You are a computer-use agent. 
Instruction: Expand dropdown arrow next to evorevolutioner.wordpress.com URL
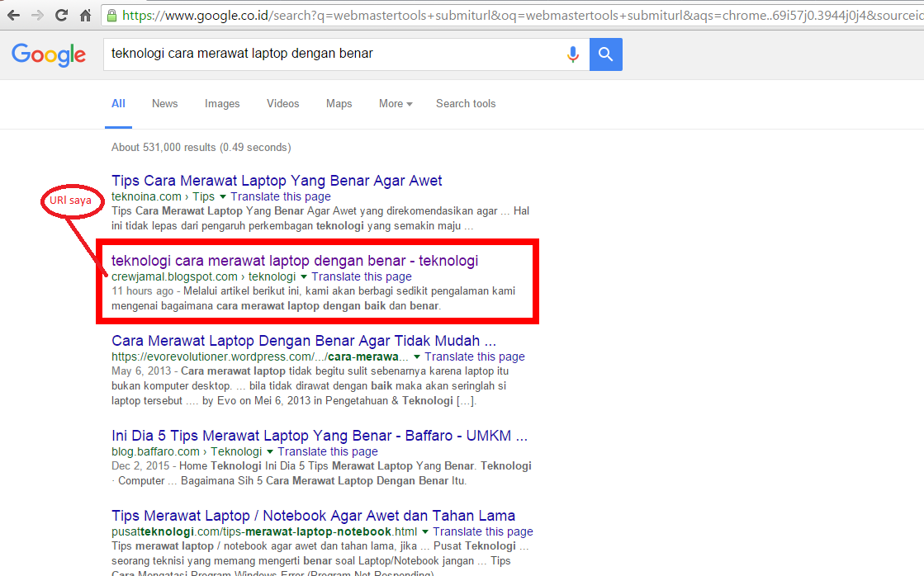417,357
